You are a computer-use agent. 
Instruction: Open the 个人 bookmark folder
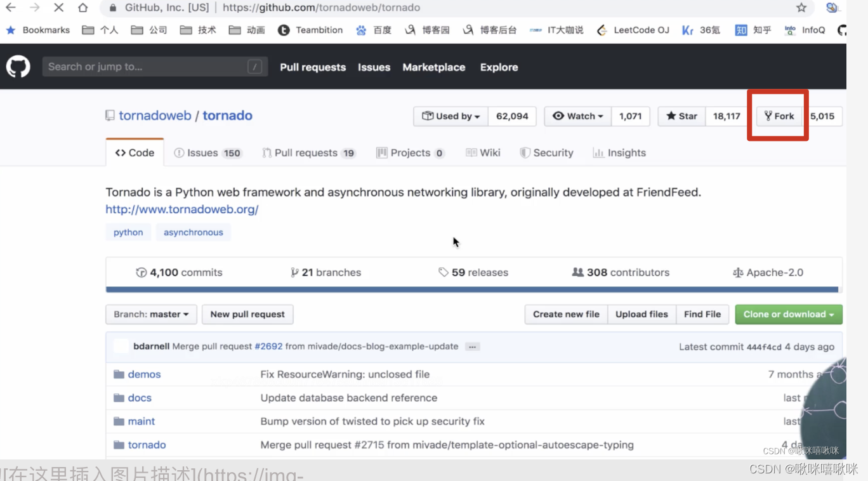click(x=100, y=30)
